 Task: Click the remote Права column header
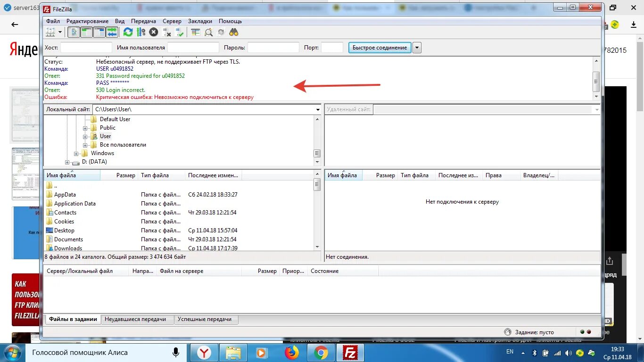pyautogui.click(x=501, y=175)
